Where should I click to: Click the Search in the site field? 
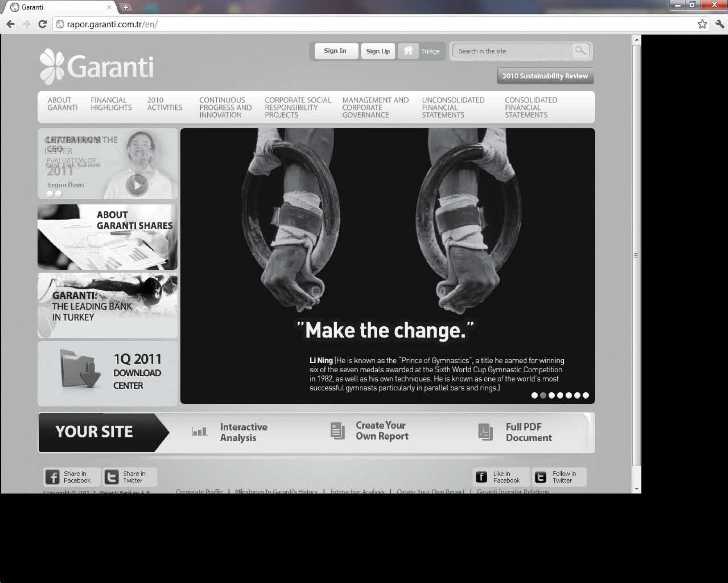click(x=512, y=51)
